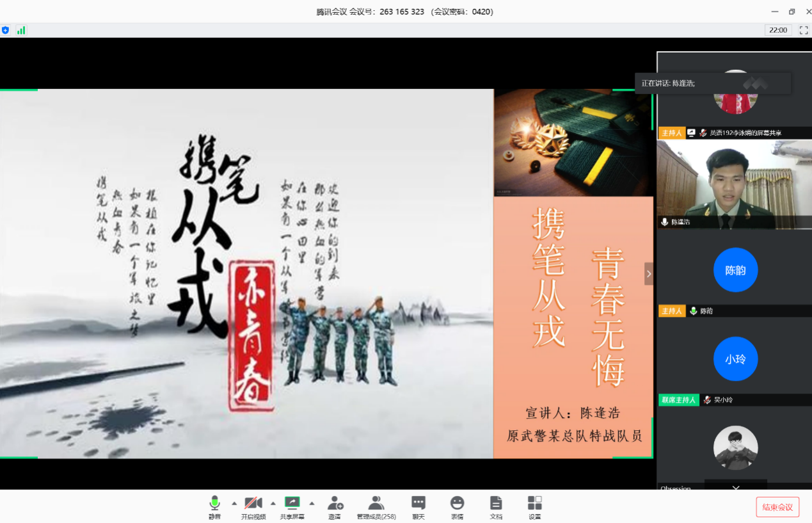This screenshot has width=812, height=523.
Task: Open the settings icon in the toolbar
Action: point(534,508)
